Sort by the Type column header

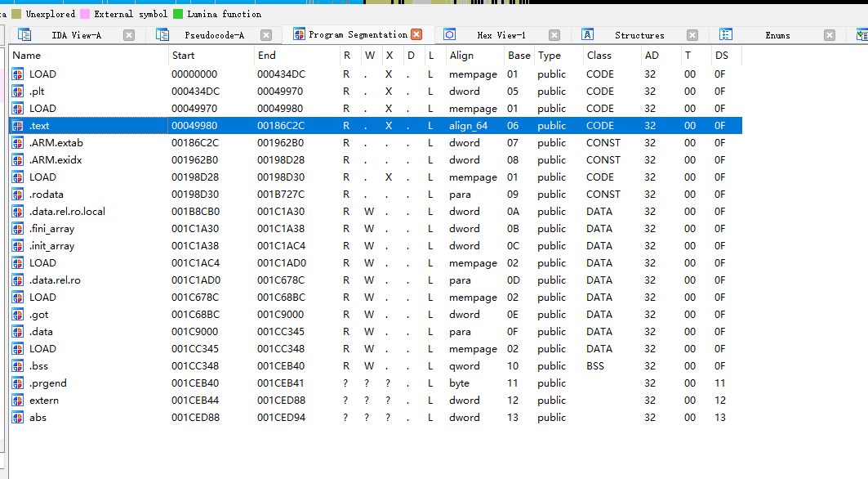[559, 56]
